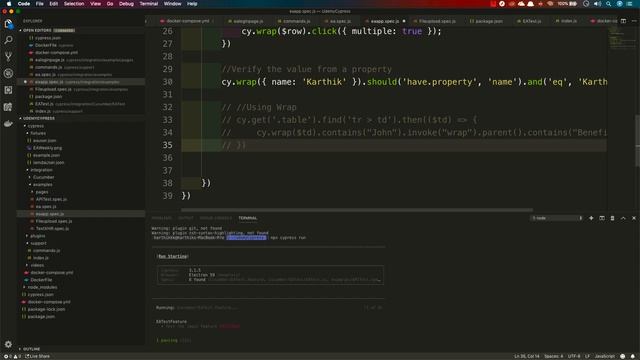
Task: Collapse the fixtures folder
Action: (x=38, y=133)
